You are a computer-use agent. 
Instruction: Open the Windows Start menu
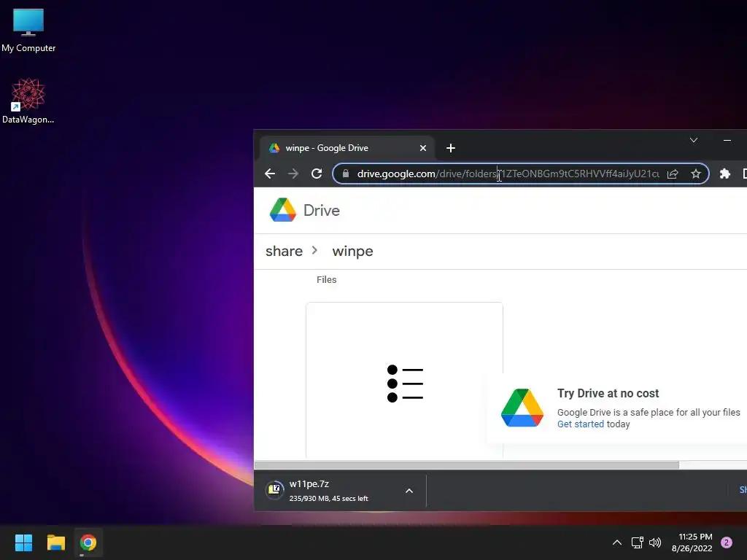pyautogui.click(x=23, y=542)
